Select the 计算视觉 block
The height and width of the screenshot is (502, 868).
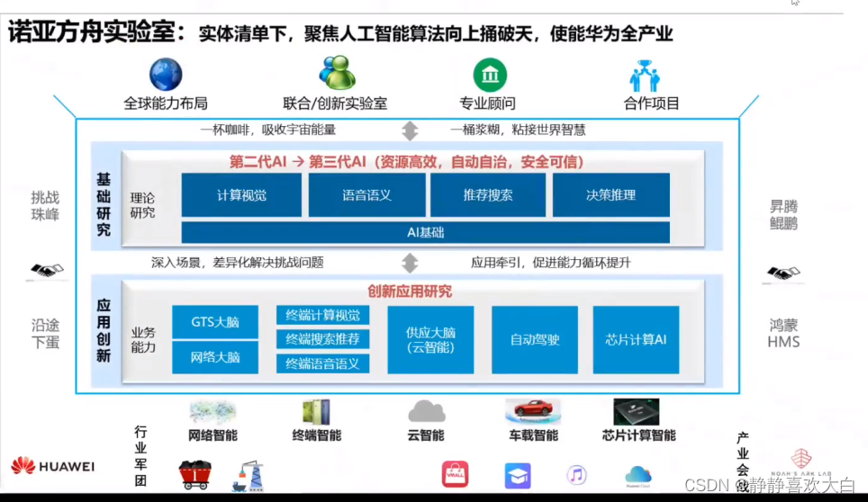click(241, 195)
